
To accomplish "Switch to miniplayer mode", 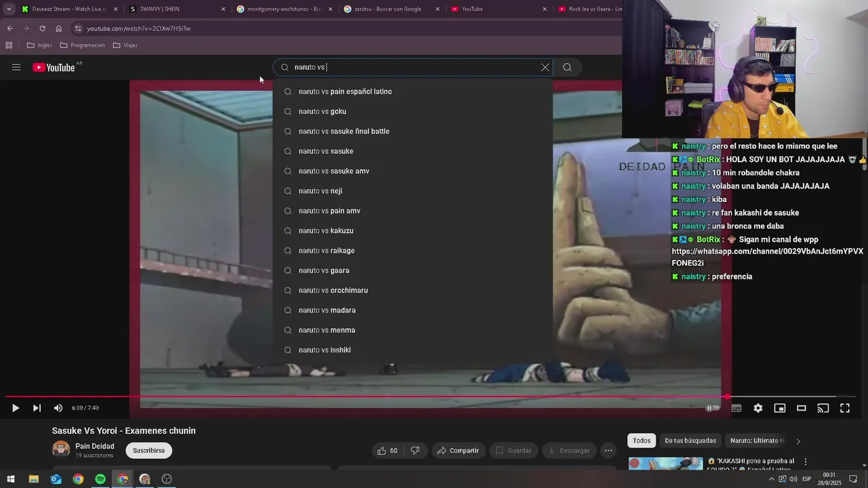I will point(780,408).
